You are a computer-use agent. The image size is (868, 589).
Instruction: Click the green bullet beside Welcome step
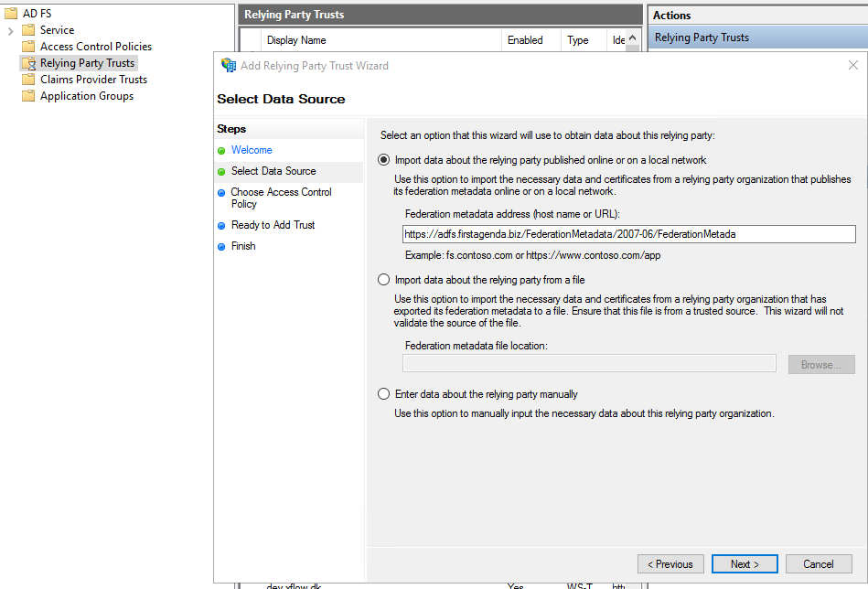pos(221,151)
